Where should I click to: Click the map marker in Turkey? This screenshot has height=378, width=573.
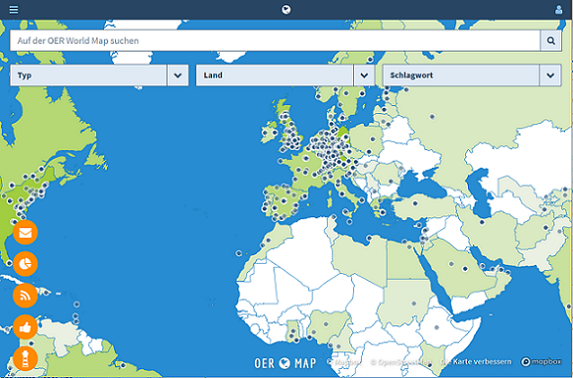pos(415,204)
